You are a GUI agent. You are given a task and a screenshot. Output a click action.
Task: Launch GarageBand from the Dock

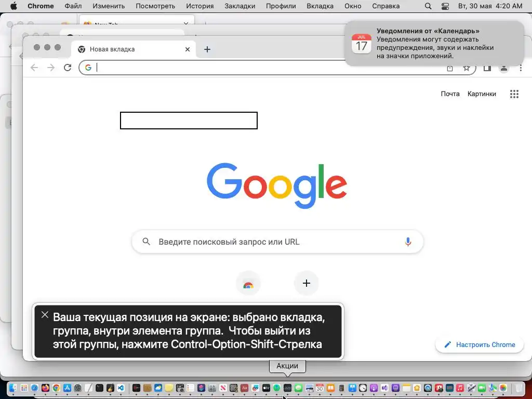[x=110, y=388]
